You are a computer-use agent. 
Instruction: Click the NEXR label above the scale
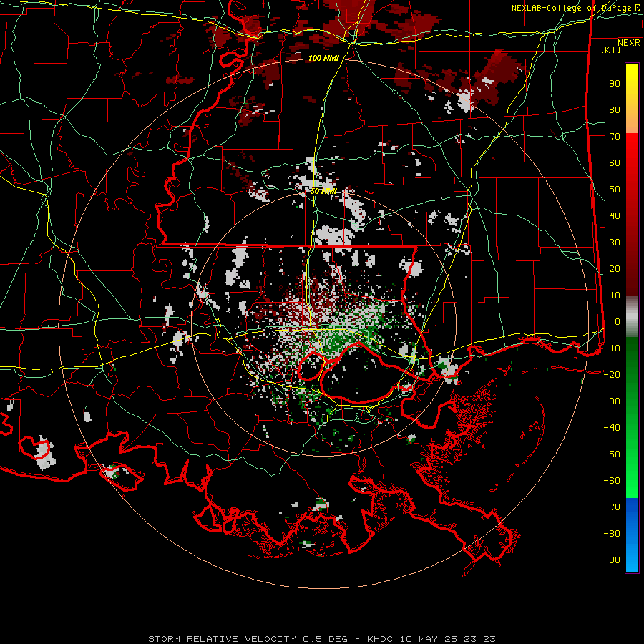(629, 43)
